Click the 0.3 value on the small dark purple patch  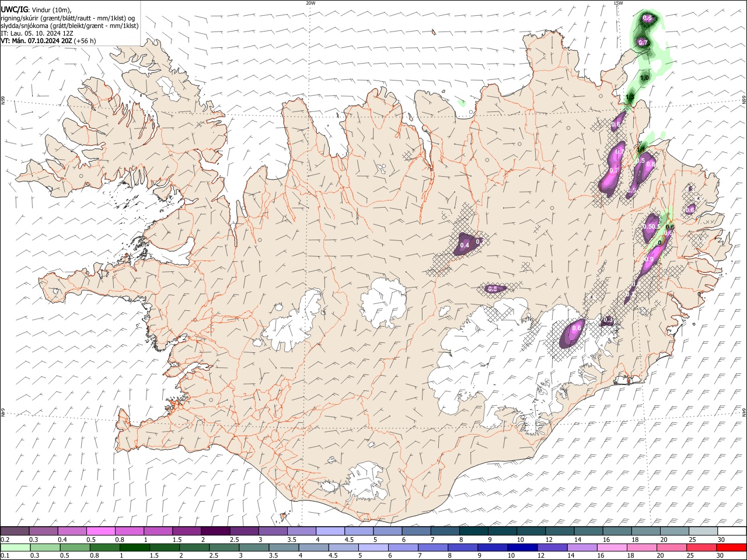coord(608,320)
